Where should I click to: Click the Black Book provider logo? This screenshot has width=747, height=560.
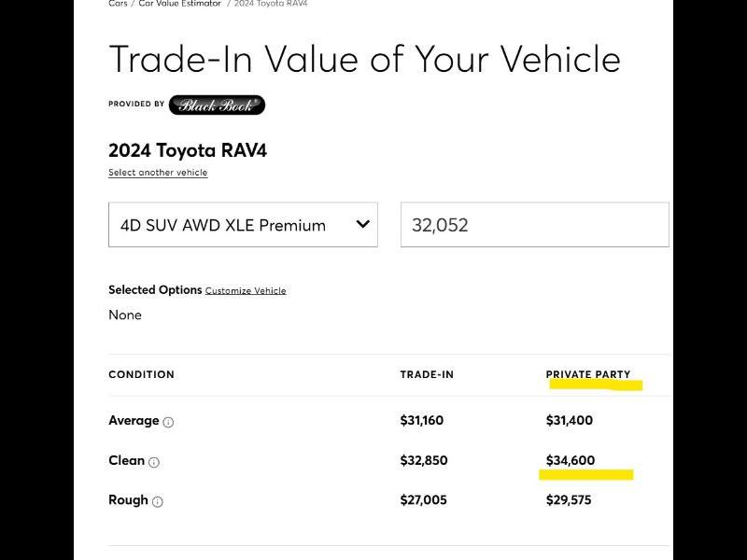coord(217,105)
